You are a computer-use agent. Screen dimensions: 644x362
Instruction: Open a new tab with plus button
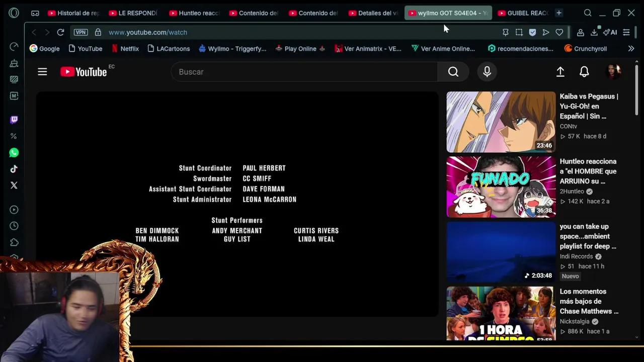pyautogui.click(x=559, y=13)
